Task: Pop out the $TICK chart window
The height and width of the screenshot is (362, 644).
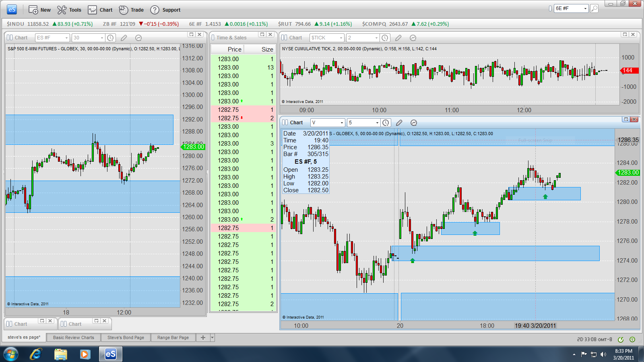Action: (625, 35)
